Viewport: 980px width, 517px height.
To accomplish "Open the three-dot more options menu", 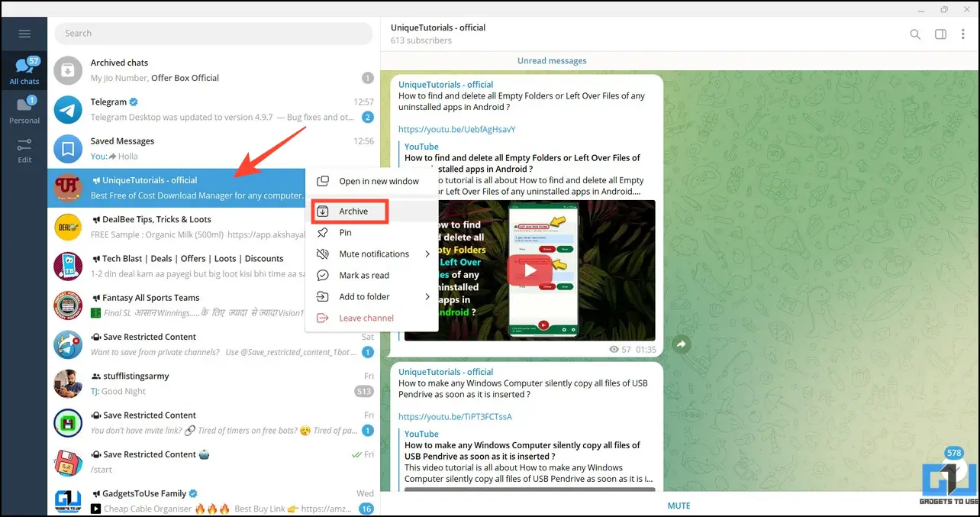I will (x=965, y=34).
